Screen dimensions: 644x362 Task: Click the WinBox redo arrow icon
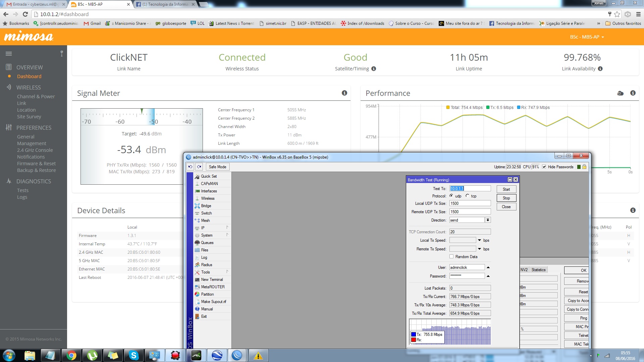pos(199,167)
